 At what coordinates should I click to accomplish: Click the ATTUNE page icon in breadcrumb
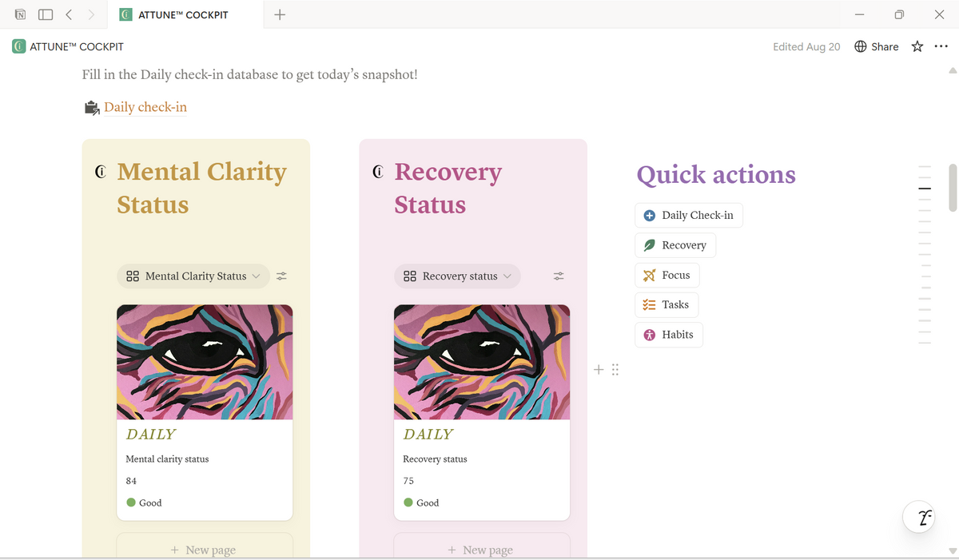click(x=19, y=46)
